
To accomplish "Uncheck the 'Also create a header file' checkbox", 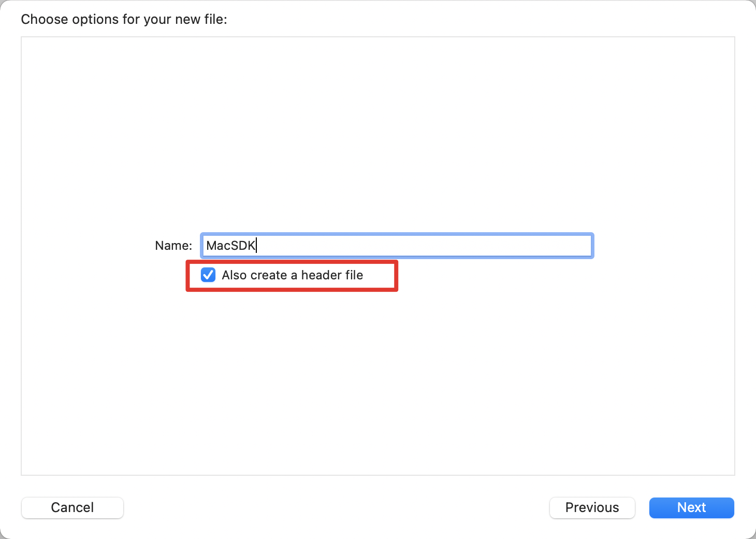I will tap(208, 275).
